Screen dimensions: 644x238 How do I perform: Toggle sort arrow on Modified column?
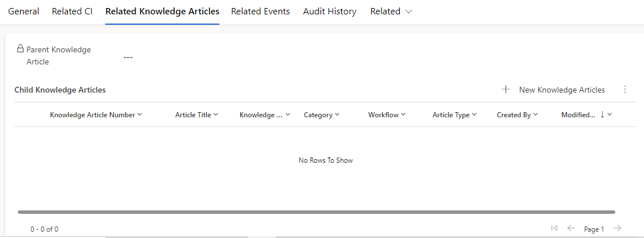603,114
